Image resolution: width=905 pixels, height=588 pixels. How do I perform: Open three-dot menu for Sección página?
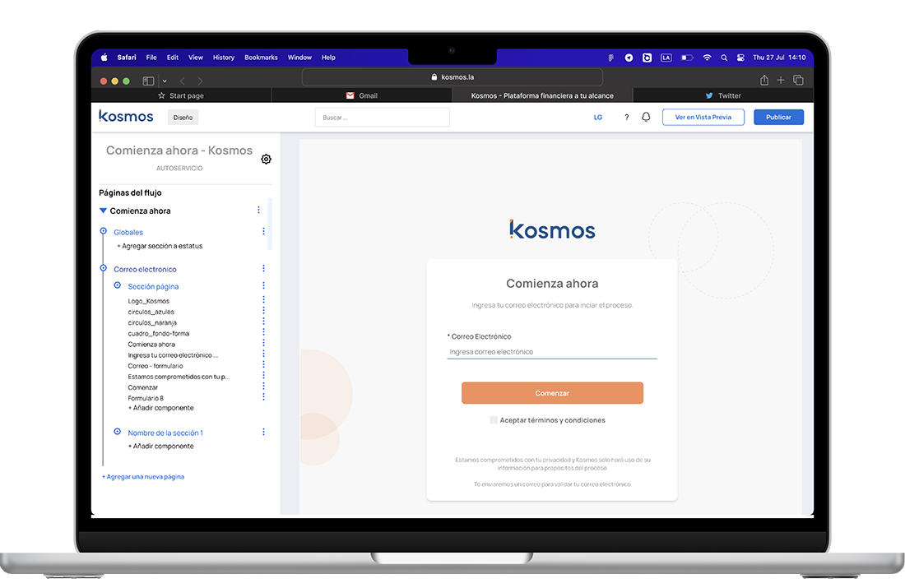tap(264, 285)
